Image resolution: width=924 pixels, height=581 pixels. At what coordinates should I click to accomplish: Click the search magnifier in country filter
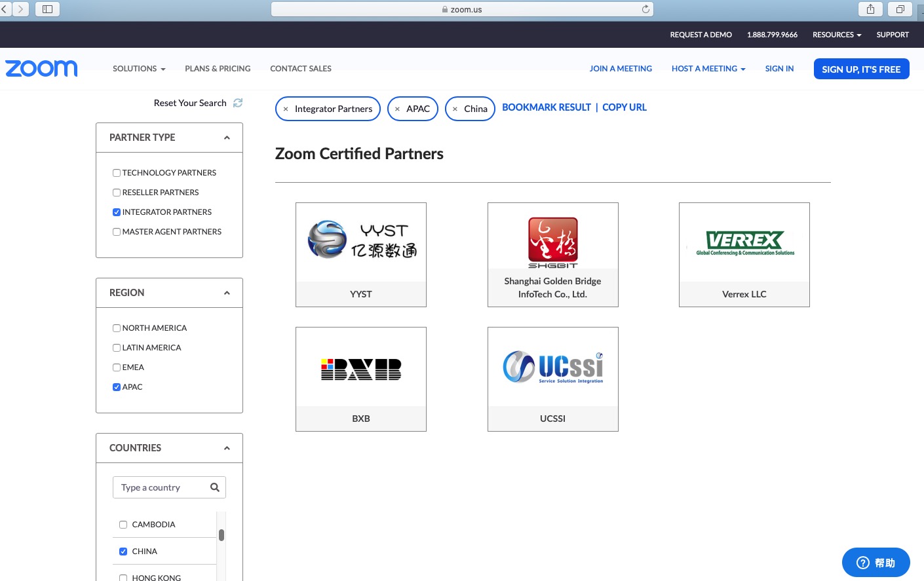tap(214, 487)
